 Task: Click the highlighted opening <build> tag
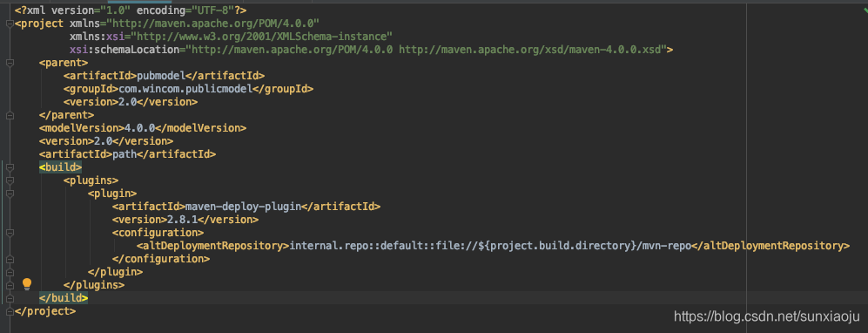tap(60, 167)
